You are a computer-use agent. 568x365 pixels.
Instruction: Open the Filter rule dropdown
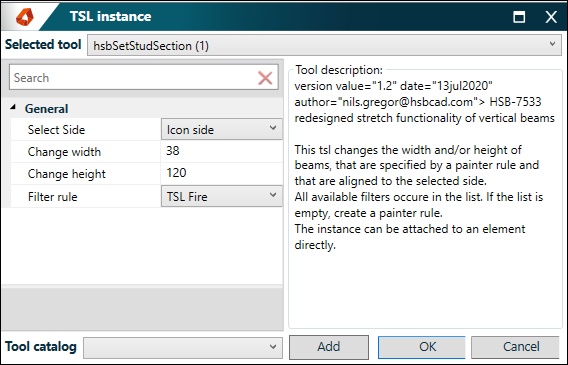(x=221, y=196)
